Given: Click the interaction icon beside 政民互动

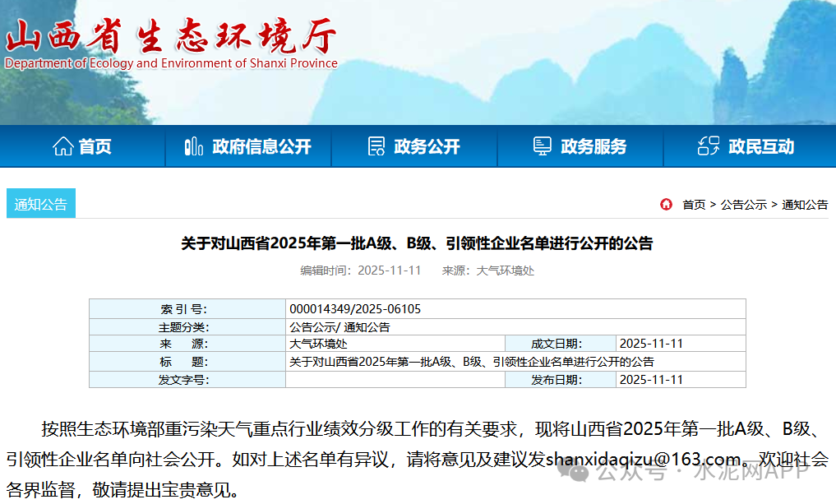Looking at the screenshot, I should pyautogui.click(x=708, y=146).
